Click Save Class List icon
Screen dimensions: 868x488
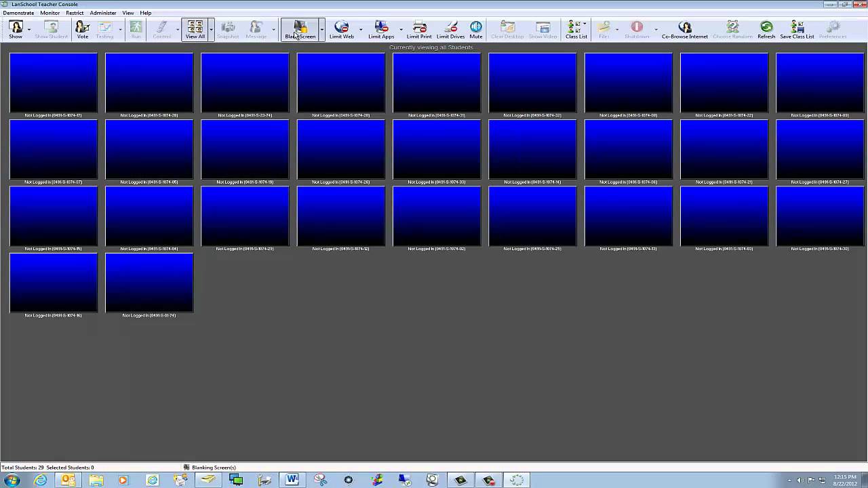[797, 29]
